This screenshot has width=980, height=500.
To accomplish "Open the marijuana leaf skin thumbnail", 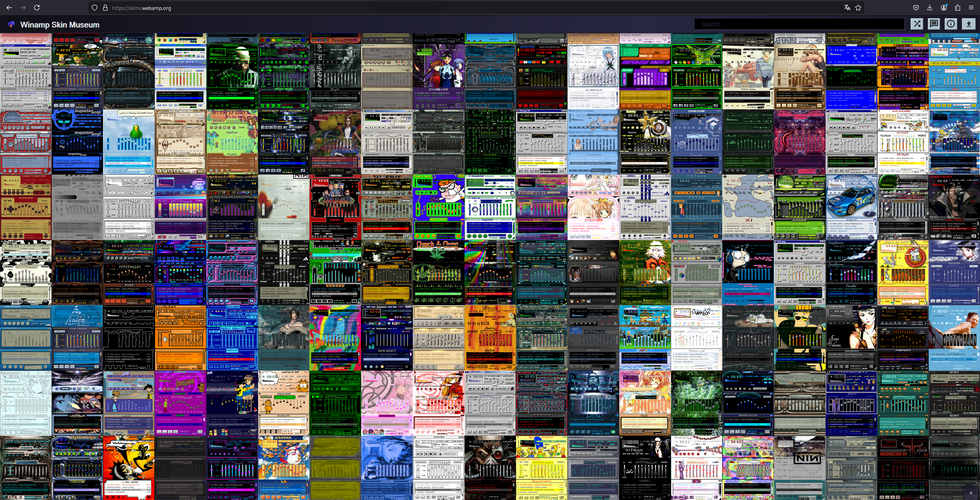I will pyautogui.click(x=438, y=273).
